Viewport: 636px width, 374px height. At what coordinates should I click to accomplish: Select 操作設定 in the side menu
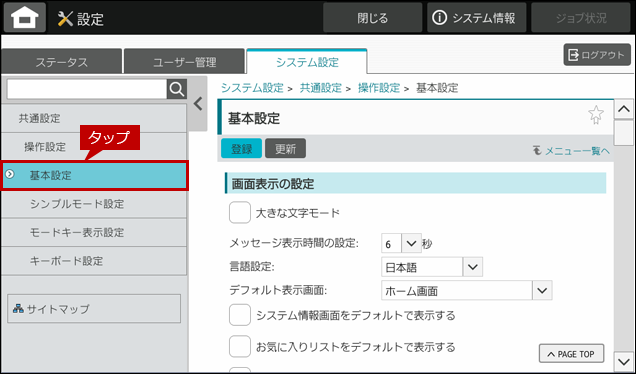click(94, 146)
